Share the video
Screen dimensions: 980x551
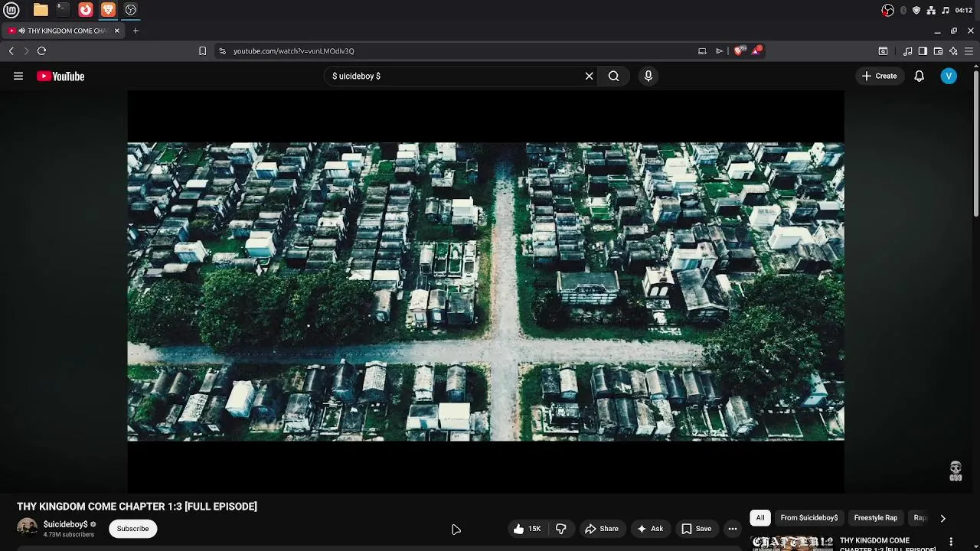click(602, 529)
